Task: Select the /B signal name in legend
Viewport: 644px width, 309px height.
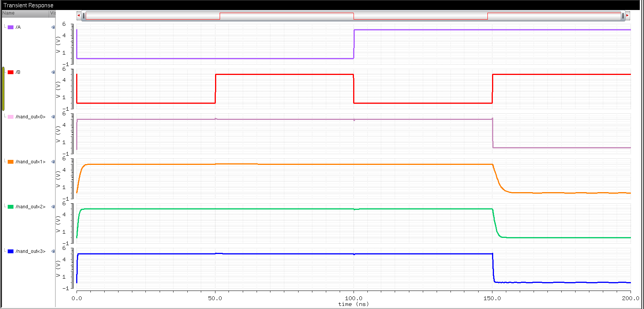Action: tap(18, 72)
